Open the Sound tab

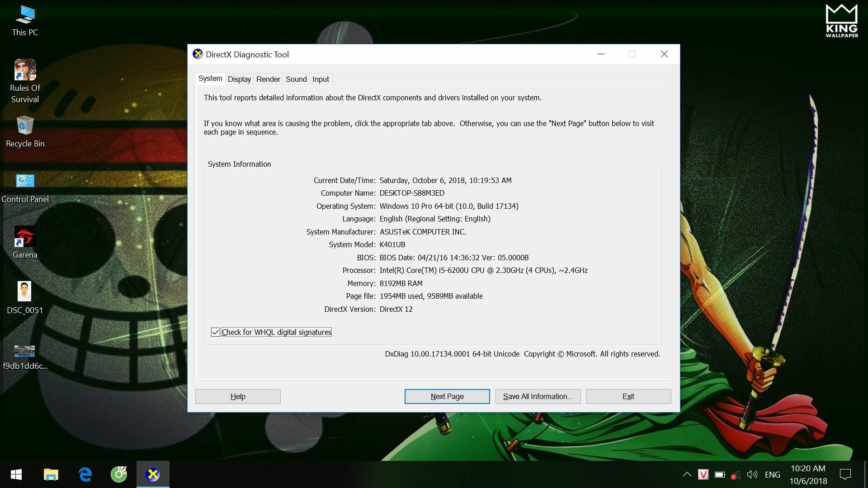(x=296, y=79)
